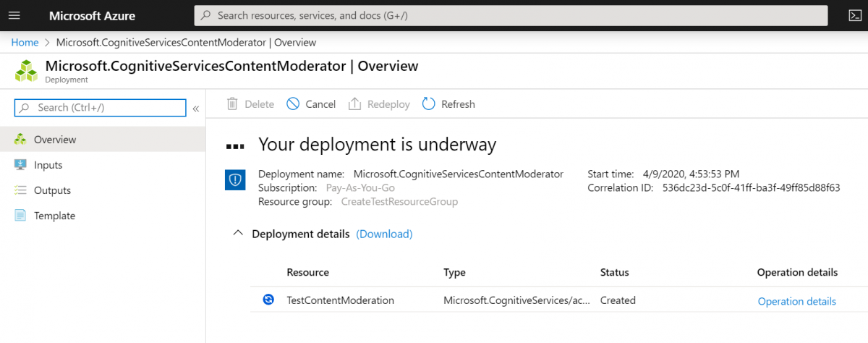Open Operation details link for TestContentModeration
This screenshot has height=343, width=868.
796,301
